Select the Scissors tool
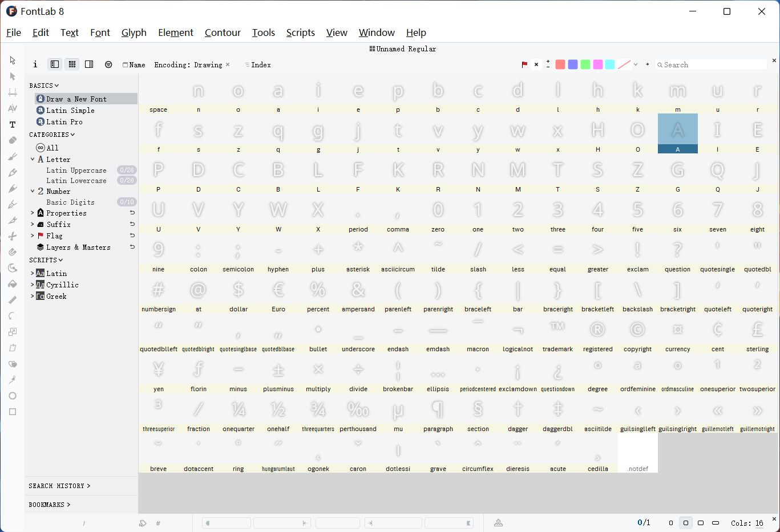 (x=13, y=236)
